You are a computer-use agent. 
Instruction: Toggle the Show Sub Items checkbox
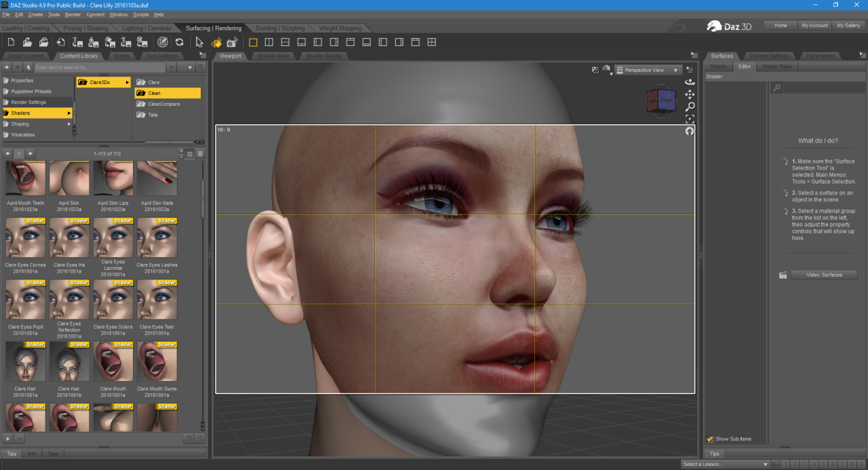710,439
